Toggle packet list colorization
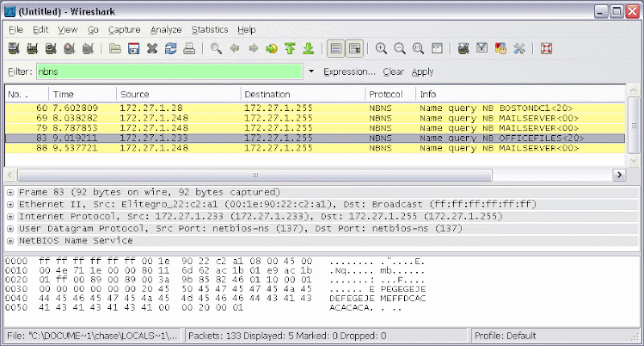Viewport: 644px width, 346px height. tap(336, 49)
